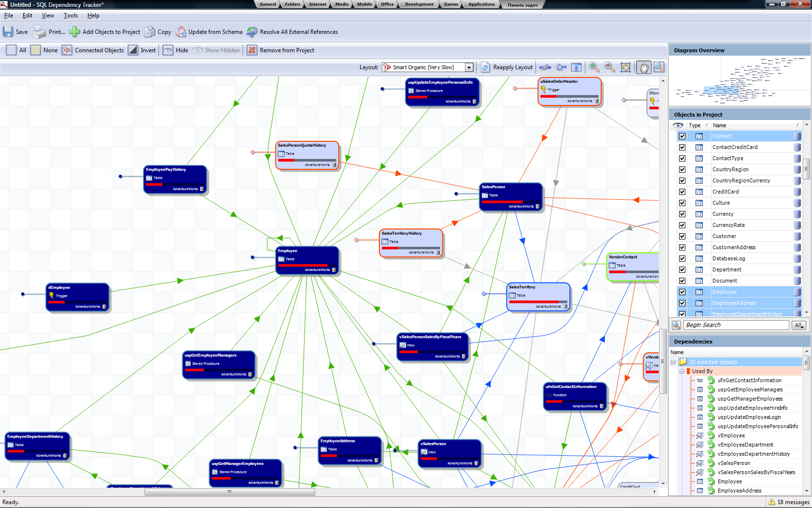Click eye visibility column header icon

(678, 125)
